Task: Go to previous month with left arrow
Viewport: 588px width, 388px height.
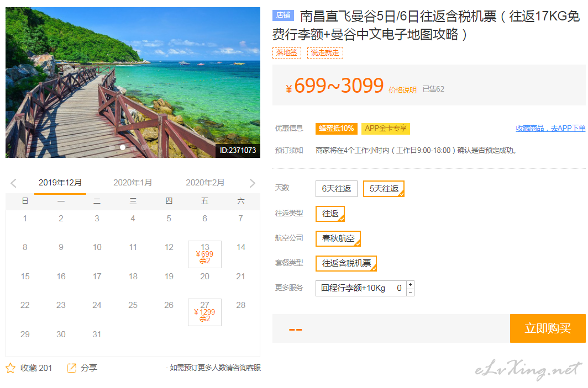Action: [x=13, y=183]
